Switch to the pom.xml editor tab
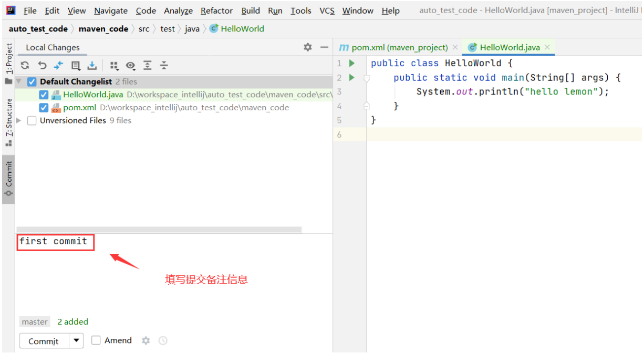 click(x=393, y=47)
